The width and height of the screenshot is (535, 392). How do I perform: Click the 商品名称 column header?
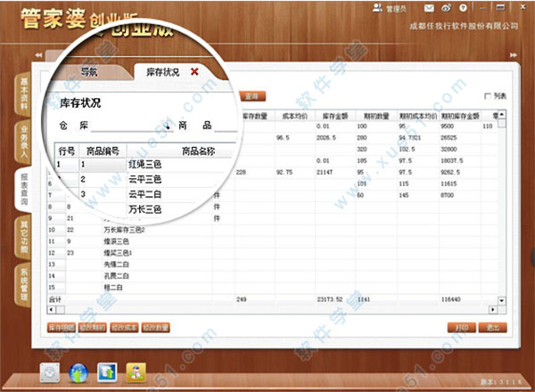coord(199,151)
